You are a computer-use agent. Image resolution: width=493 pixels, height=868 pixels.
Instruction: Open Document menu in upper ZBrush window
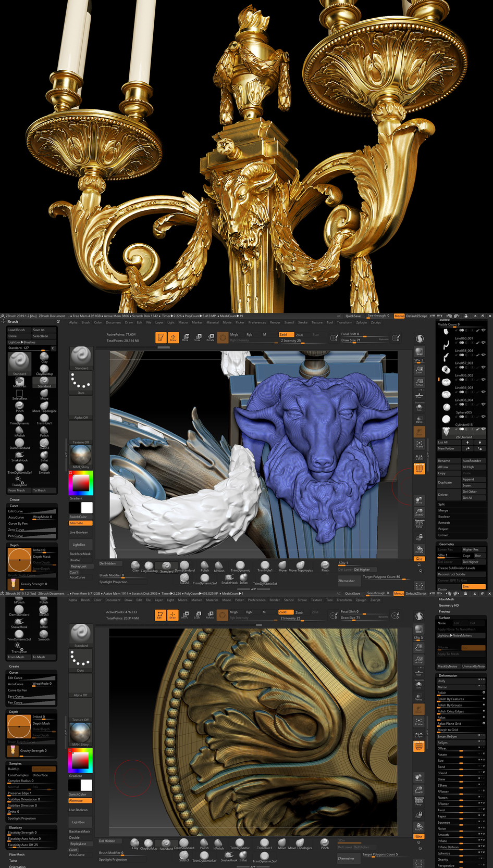coord(113,322)
